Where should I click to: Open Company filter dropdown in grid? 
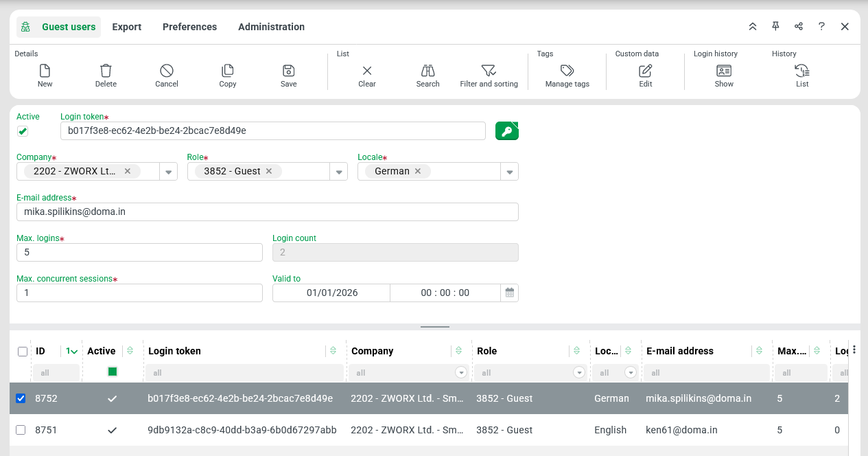(461, 372)
